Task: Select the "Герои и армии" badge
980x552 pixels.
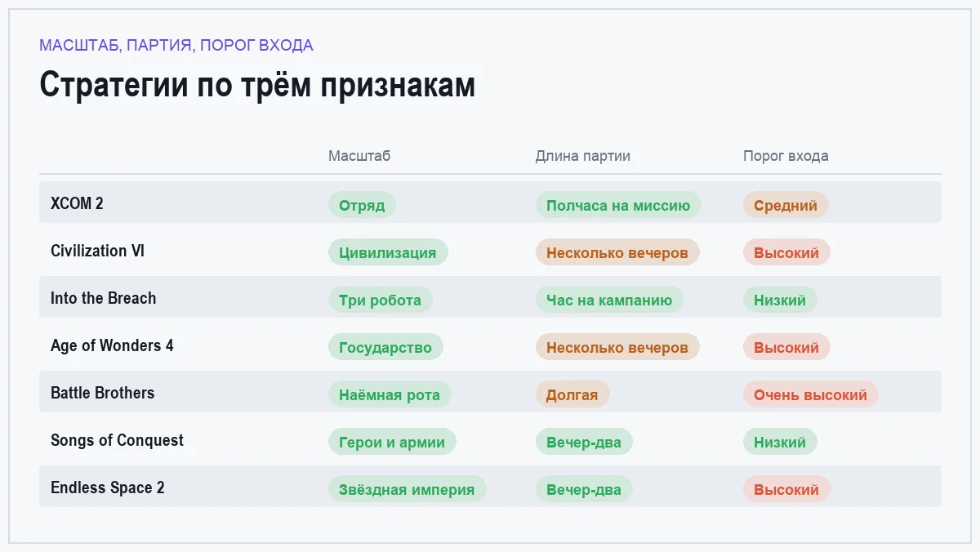Action: 392,442
